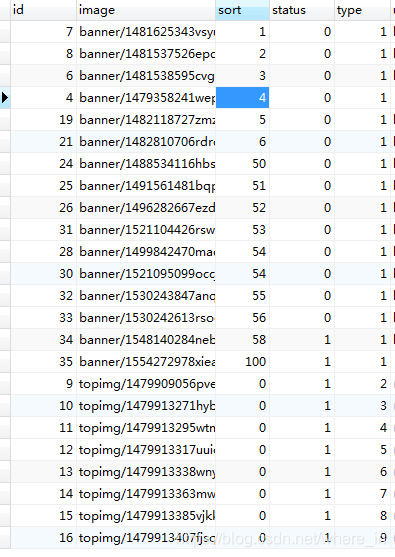
Task: Select highlighted sort cell with value 4
Action: [x=242, y=97]
